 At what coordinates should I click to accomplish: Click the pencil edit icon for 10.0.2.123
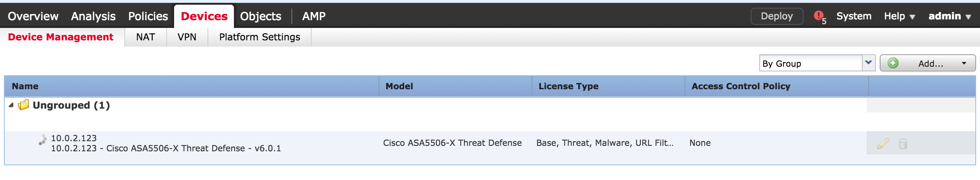pyautogui.click(x=883, y=144)
